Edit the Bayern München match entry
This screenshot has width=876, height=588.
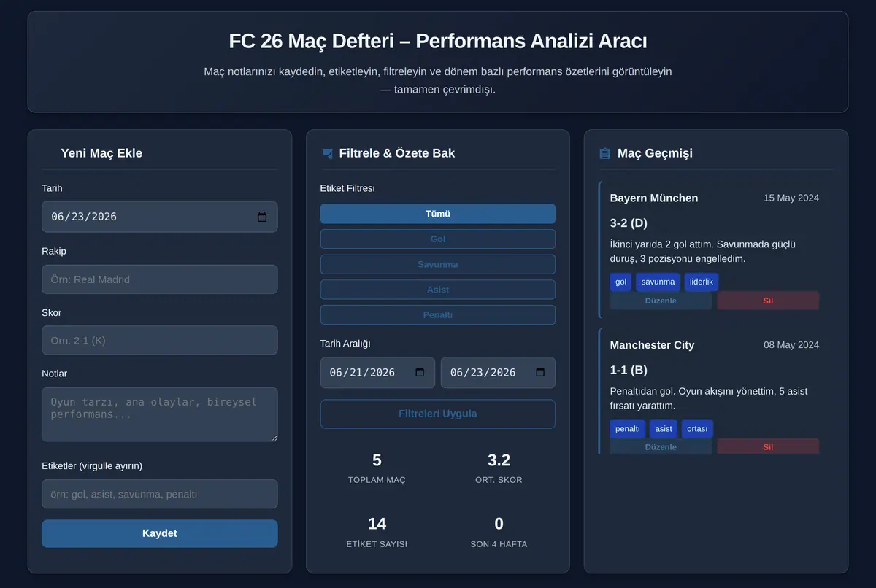click(x=661, y=301)
